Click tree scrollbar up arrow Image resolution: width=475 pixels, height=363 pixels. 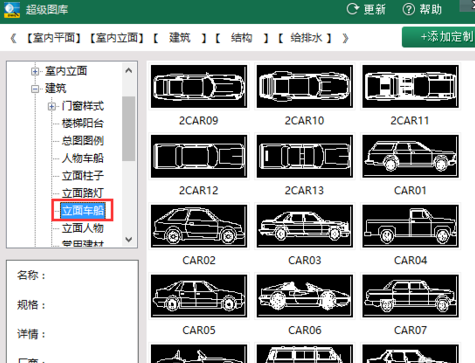click(x=129, y=71)
